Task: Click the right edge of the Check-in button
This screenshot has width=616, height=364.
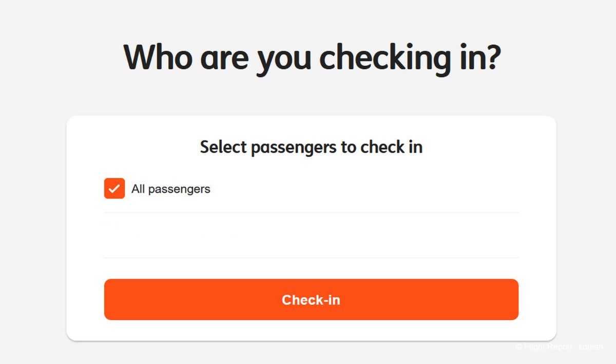Action: tap(513, 300)
